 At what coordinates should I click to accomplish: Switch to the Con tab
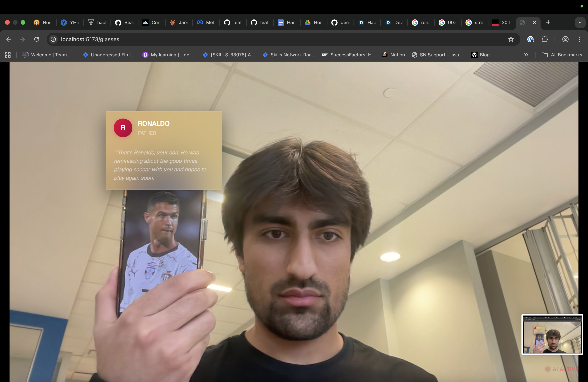151,23
